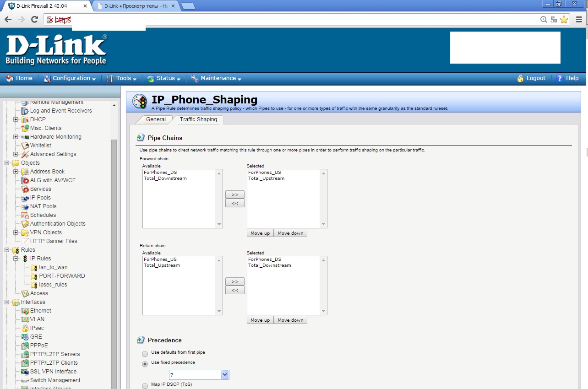Select Use defaults from first pipe

click(x=145, y=354)
